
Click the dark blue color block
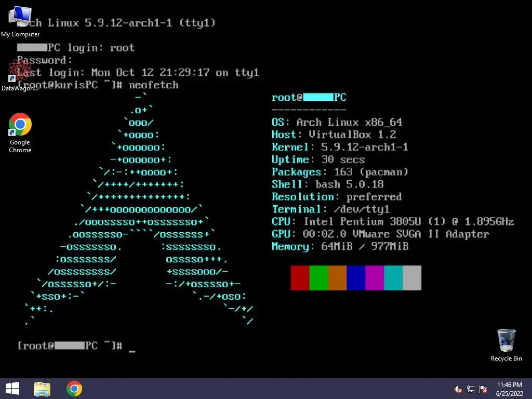click(x=356, y=278)
